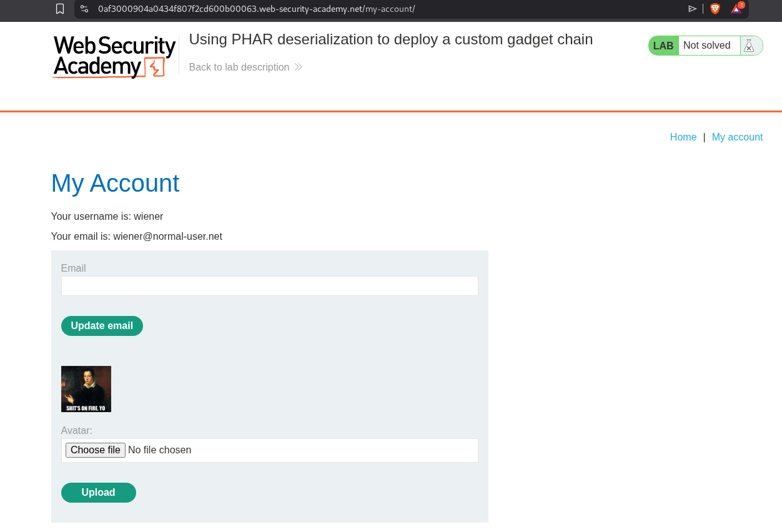Viewport: 782px width, 532px height.
Task: Click the avatar thumbnail image
Action: point(86,389)
